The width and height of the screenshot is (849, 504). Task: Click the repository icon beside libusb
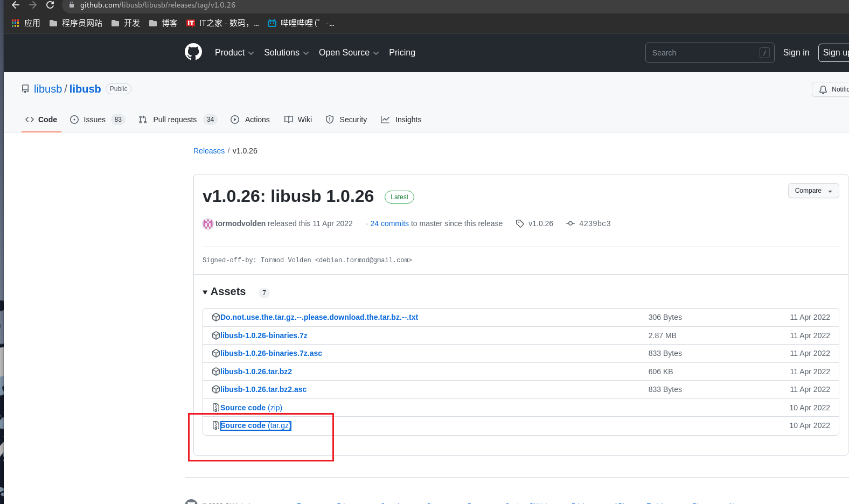pyautogui.click(x=25, y=89)
